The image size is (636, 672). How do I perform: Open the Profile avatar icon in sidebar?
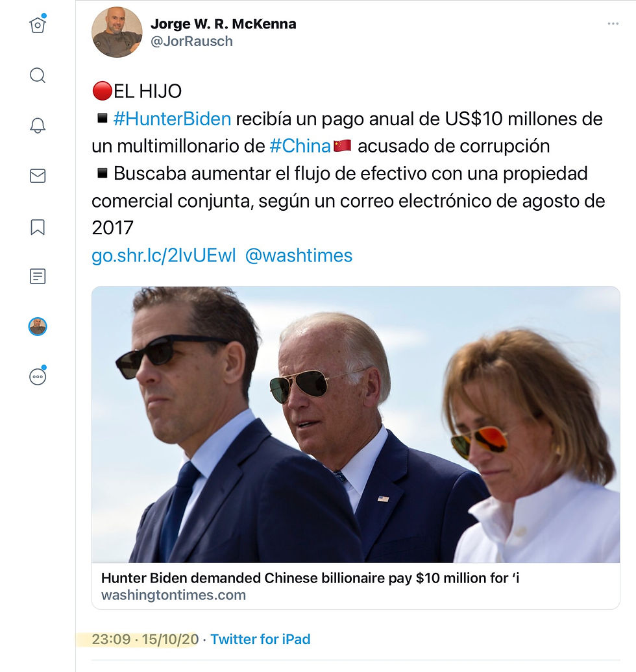click(x=38, y=326)
